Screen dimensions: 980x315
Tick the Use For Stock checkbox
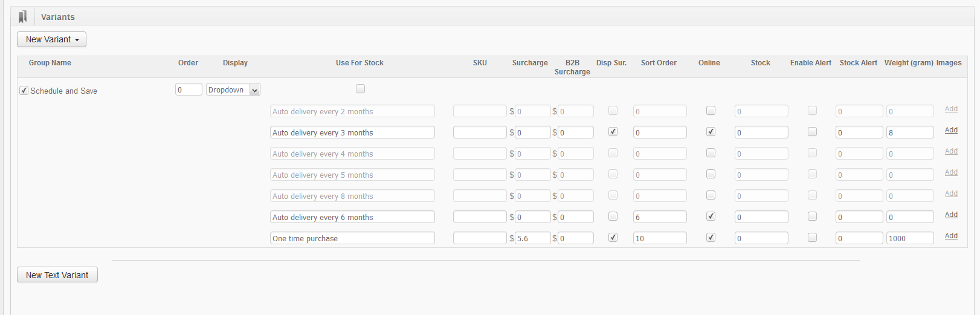click(361, 89)
